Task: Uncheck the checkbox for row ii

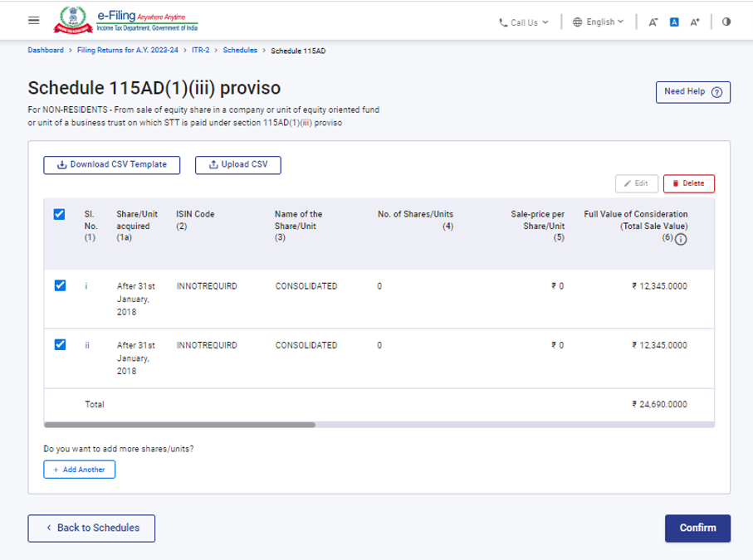Action: 59,345
